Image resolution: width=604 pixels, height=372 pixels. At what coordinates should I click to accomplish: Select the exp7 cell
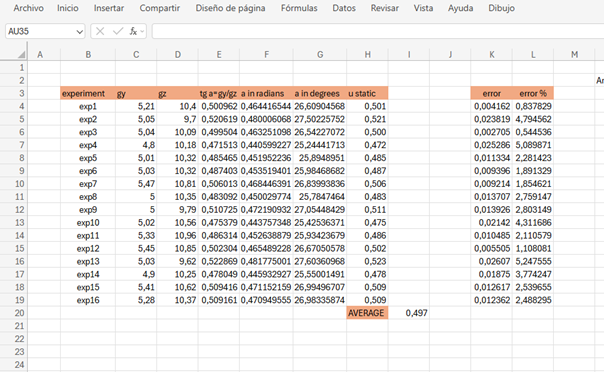[x=88, y=184]
